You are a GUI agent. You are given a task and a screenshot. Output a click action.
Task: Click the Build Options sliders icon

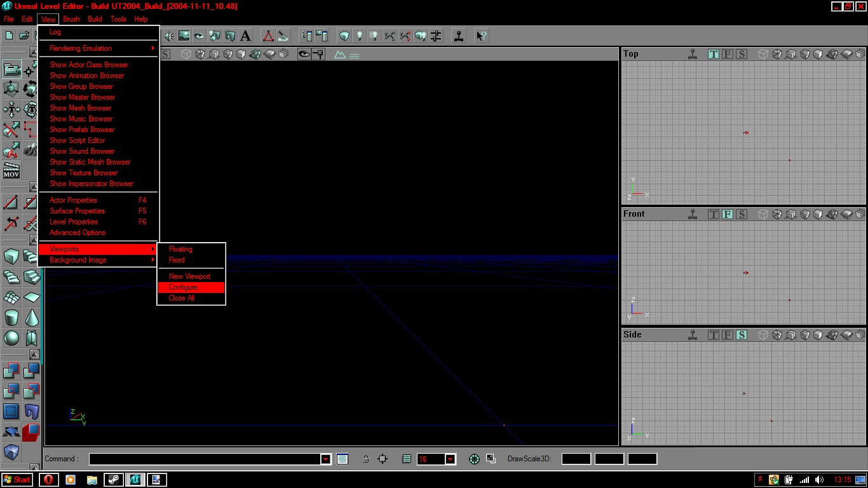[436, 36]
